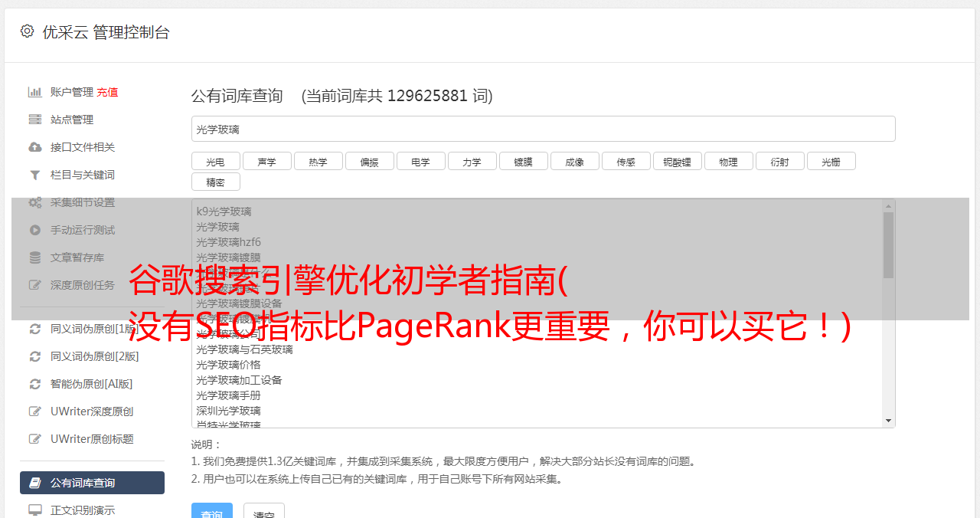Select the 衍射 tag button
Viewport: 980px width, 518px height.
pos(779,161)
